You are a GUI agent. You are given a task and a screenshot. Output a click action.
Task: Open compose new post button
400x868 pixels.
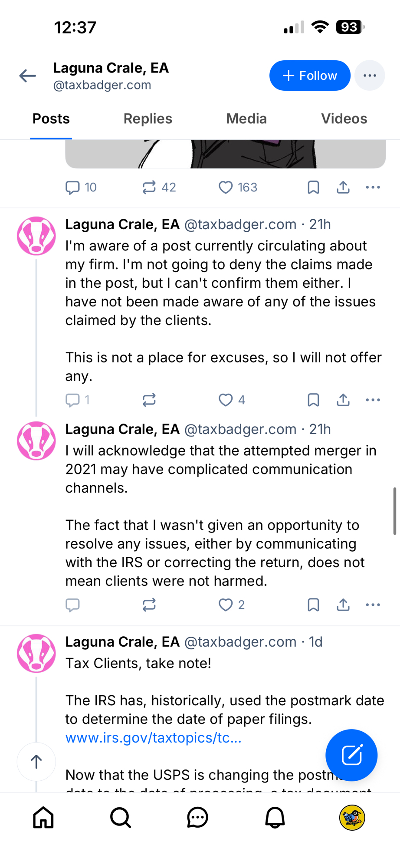pos(351,755)
